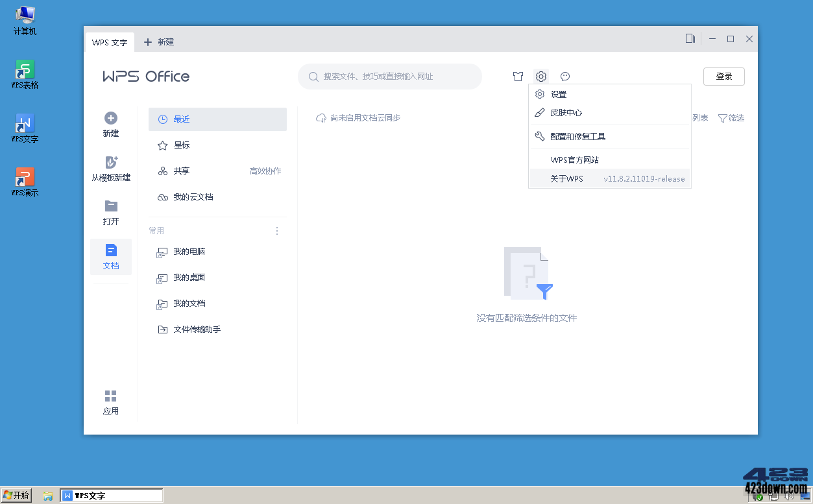Select the 文档 document icon in sidebar

click(x=110, y=251)
